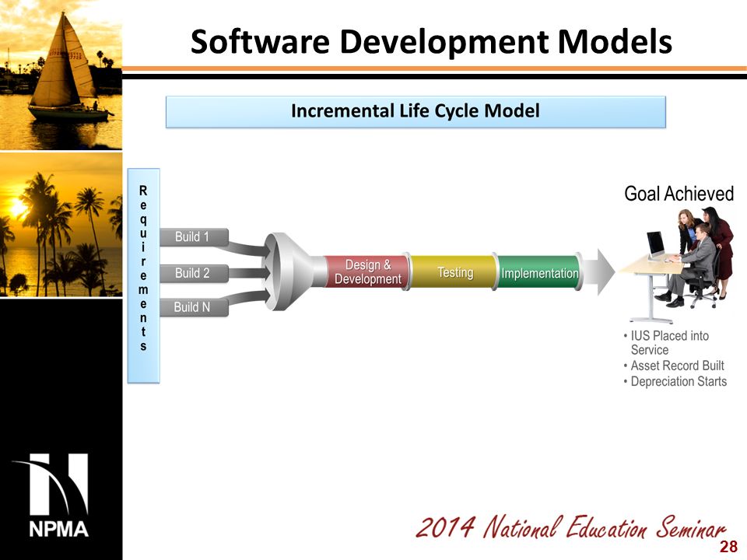Select the Build 1 box
Screen dimensions: 747x560
(194, 236)
